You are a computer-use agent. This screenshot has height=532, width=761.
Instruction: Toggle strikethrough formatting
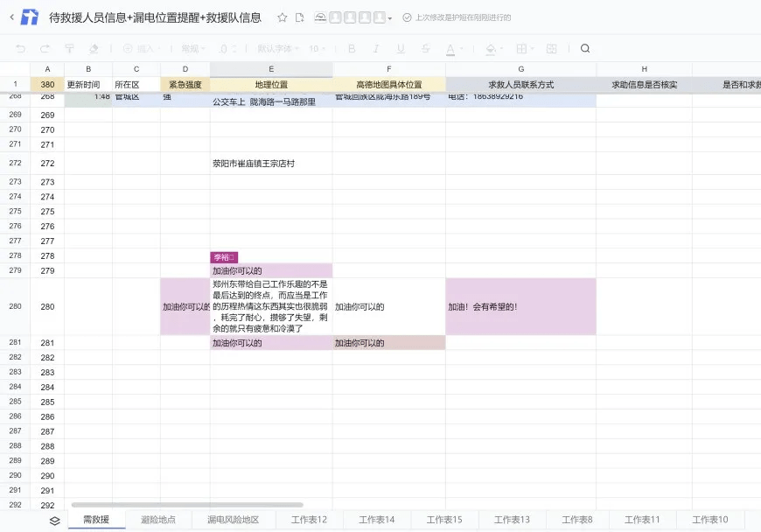click(x=426, y=48)
